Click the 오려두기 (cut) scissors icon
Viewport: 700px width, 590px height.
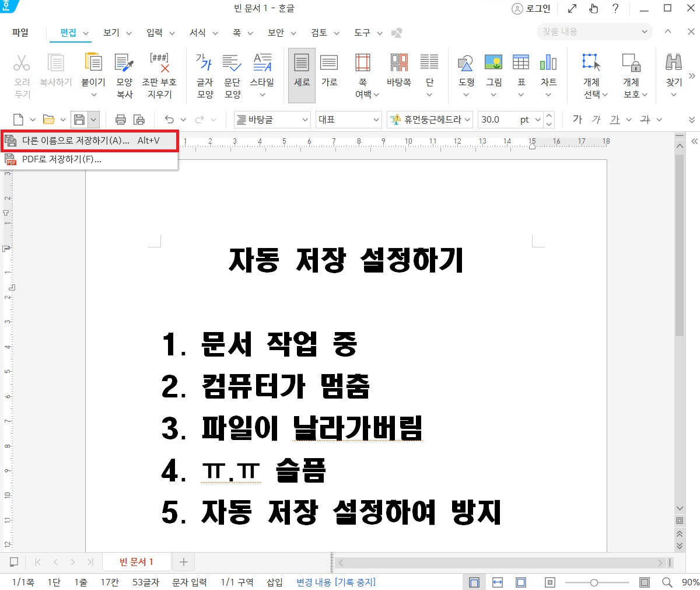[22, 62]
